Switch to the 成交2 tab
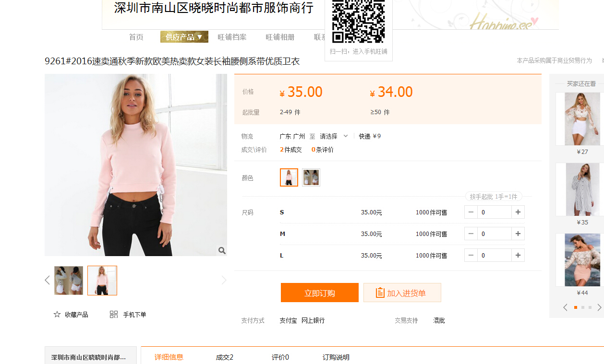The height and width of the screenshot is (364, 604). [224, 357]
